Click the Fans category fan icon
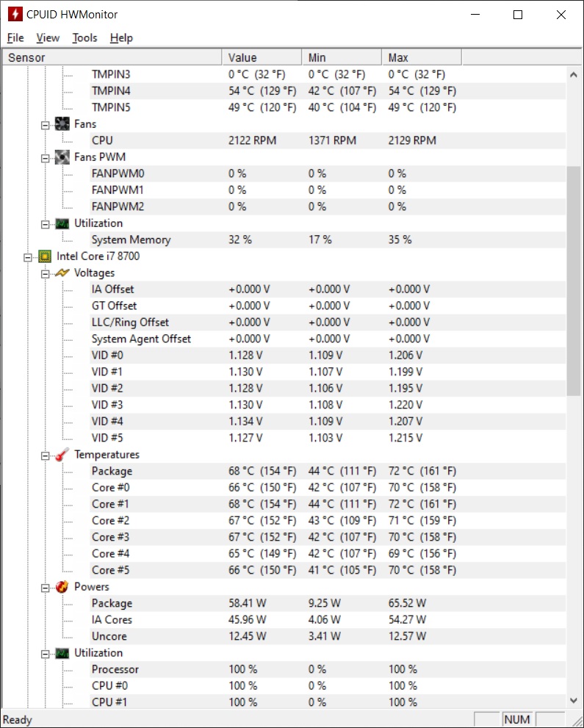584x728 pixels. click(x=62, y=124)
